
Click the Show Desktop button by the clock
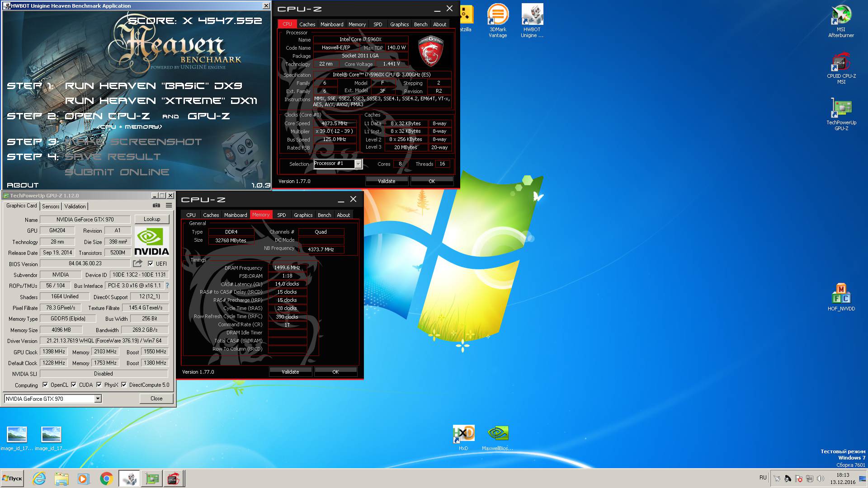pos(863,479)
